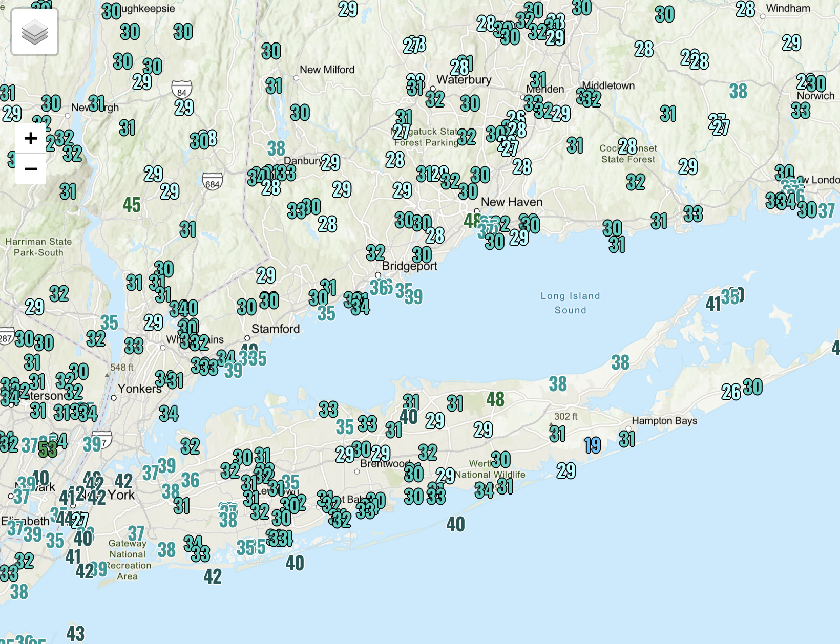Image resolution: width=840 pixels, height=644 pixels.
Task: Select the New Haven city label
Action: [x=512, y=202]
